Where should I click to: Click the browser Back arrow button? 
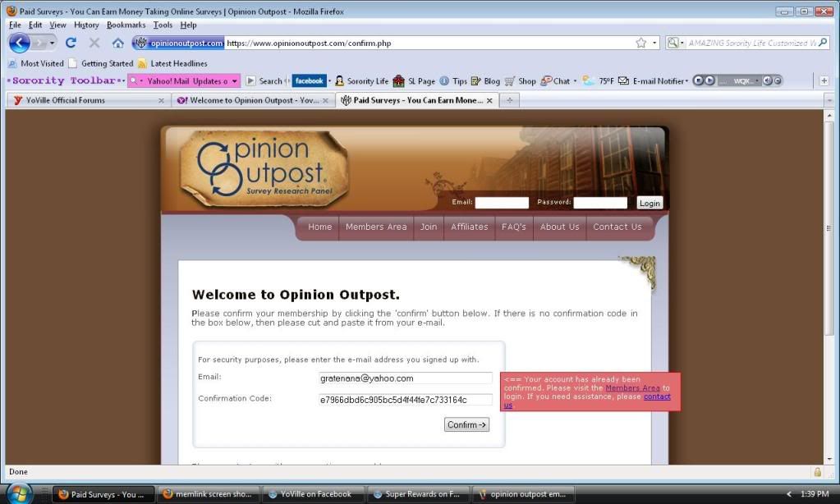coord(19,43)
